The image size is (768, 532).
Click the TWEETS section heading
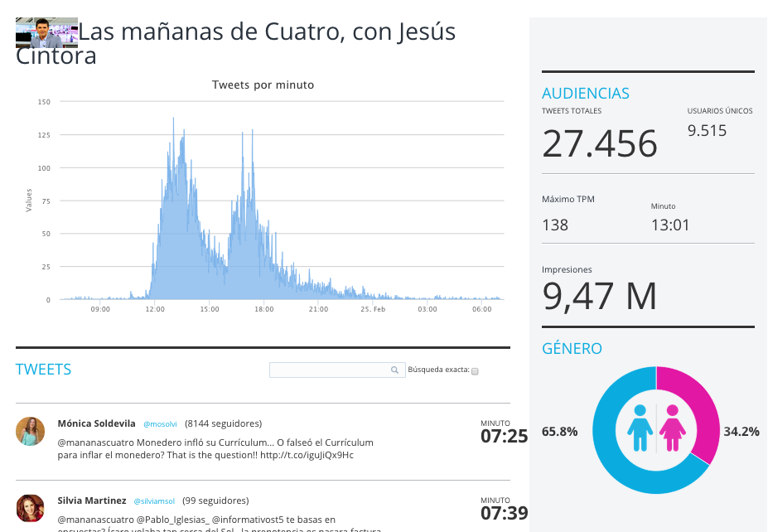pos(43,370)
